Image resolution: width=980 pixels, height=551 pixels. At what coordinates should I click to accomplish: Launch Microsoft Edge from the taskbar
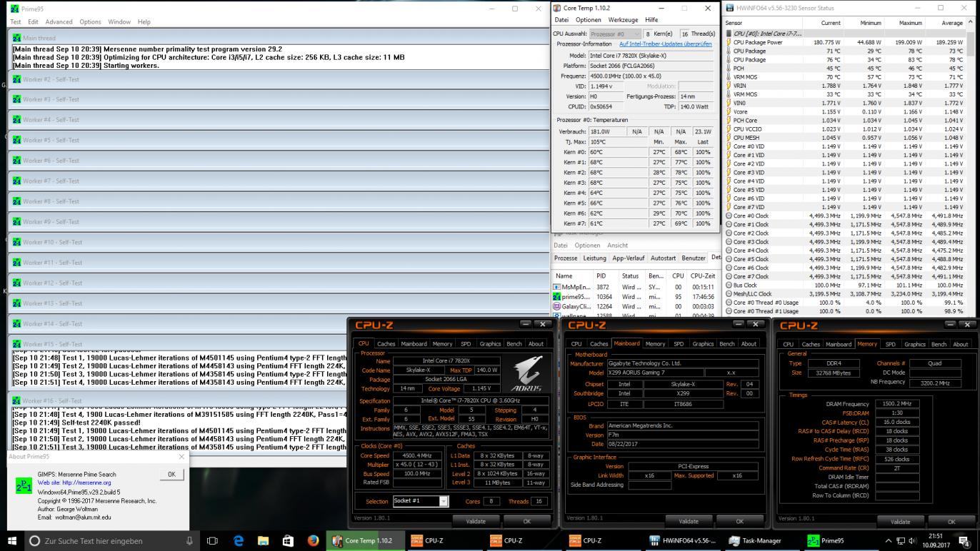[238, 540]
